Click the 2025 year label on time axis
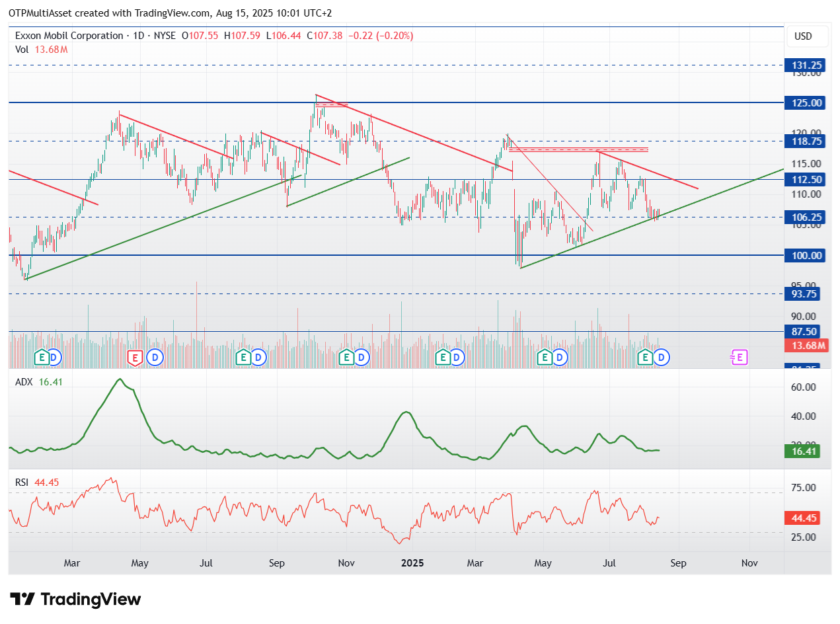840x624 pixels. 412,563
